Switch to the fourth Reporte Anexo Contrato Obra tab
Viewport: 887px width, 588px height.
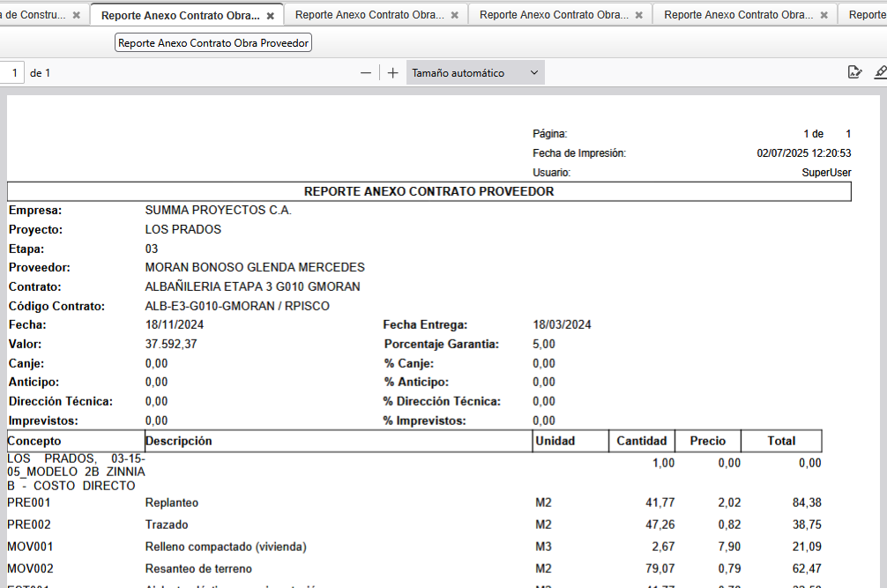pyautogui.click(x=738, y=16)
